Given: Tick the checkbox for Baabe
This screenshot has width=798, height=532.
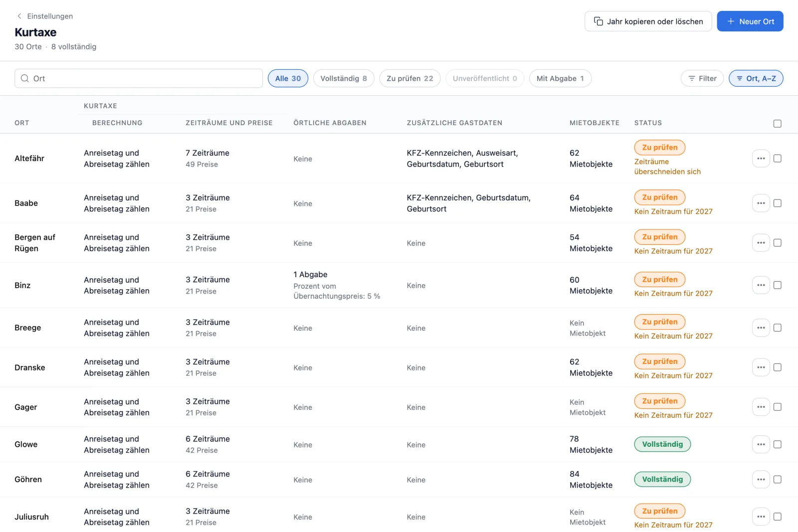Looking at the screenshot, I should (x=777, y=203).
